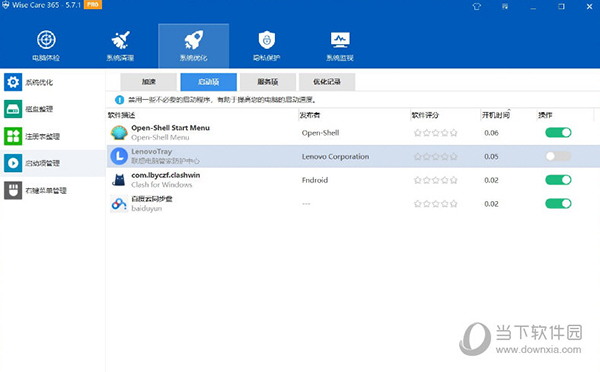Select the com.lbyczf.clashwin row
The width and height of the screenshot is (600, 372).
pyautogui.click(x=353, y=180)
